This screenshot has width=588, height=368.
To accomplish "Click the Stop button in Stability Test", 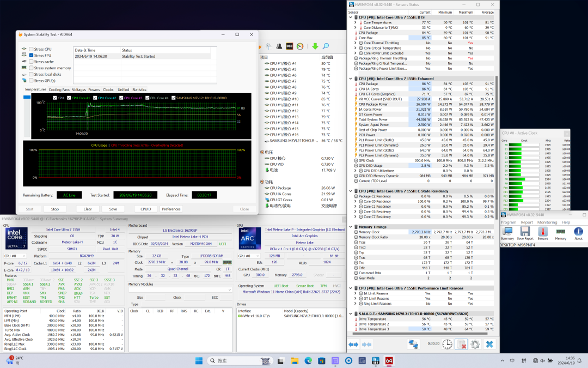I will 55,209.
